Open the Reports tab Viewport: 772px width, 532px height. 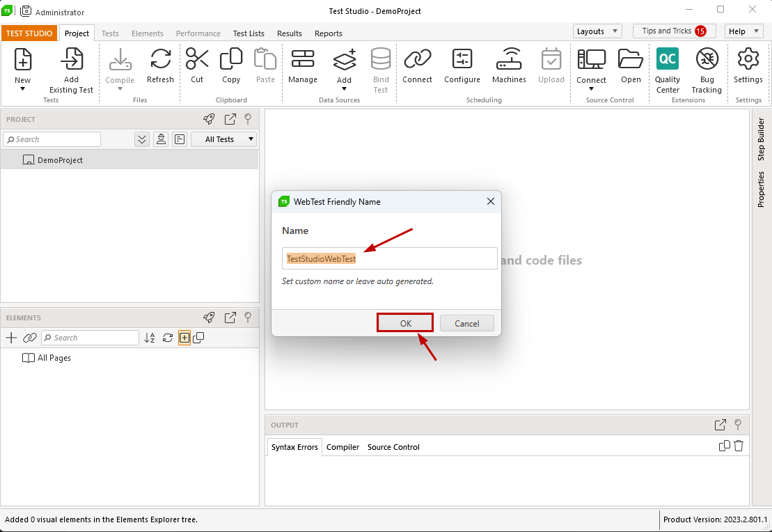pos(329,33)
